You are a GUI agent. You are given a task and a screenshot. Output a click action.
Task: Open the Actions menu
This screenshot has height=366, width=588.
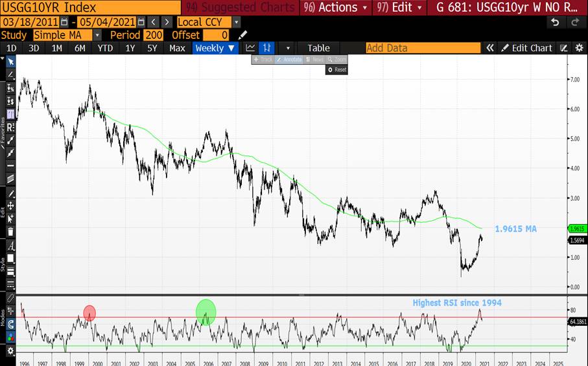tap(335, 8)
